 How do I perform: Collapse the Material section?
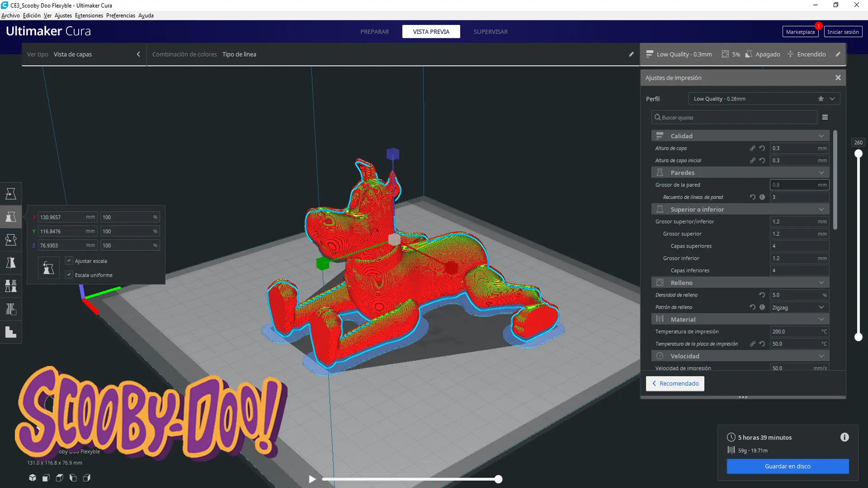coord(740,319)
